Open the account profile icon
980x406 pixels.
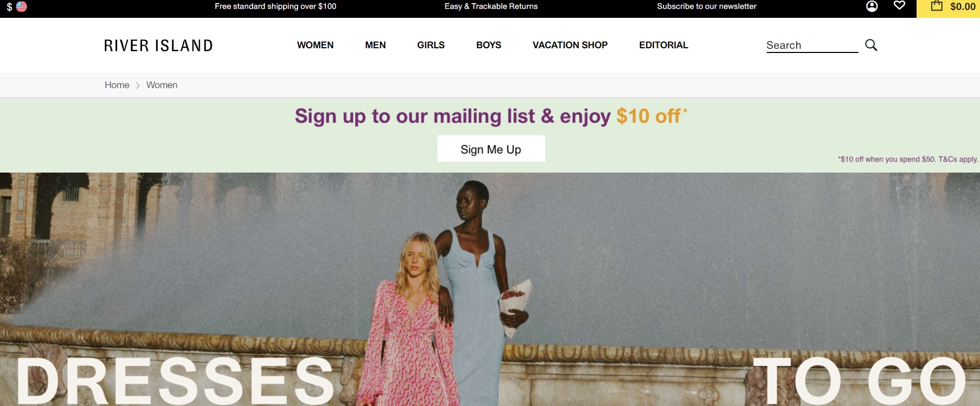click(872, 6)
